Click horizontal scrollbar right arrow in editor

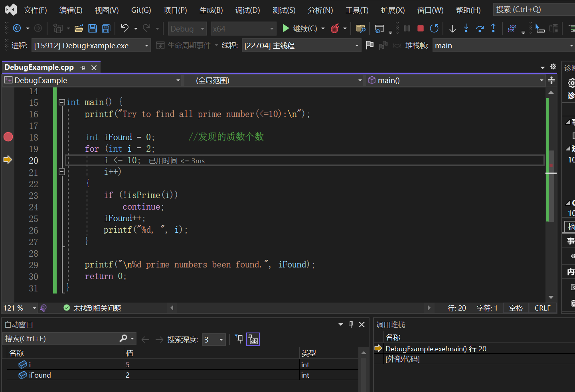429,308
